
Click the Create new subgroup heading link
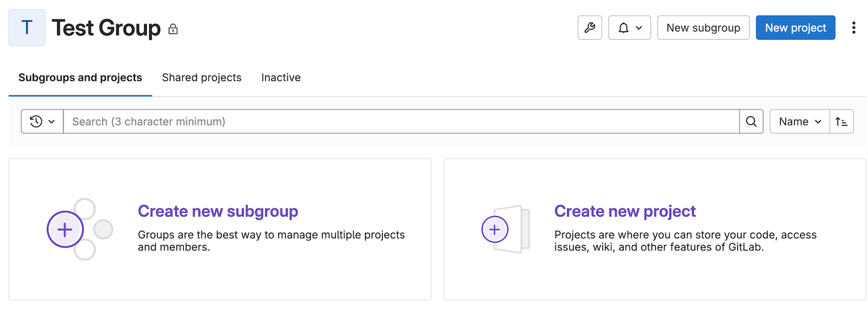218,211
